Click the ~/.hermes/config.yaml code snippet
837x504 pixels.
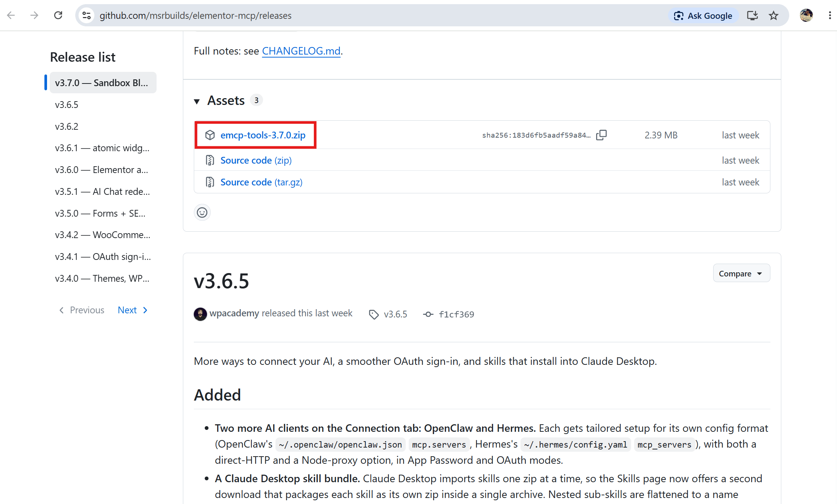(575, 445)
